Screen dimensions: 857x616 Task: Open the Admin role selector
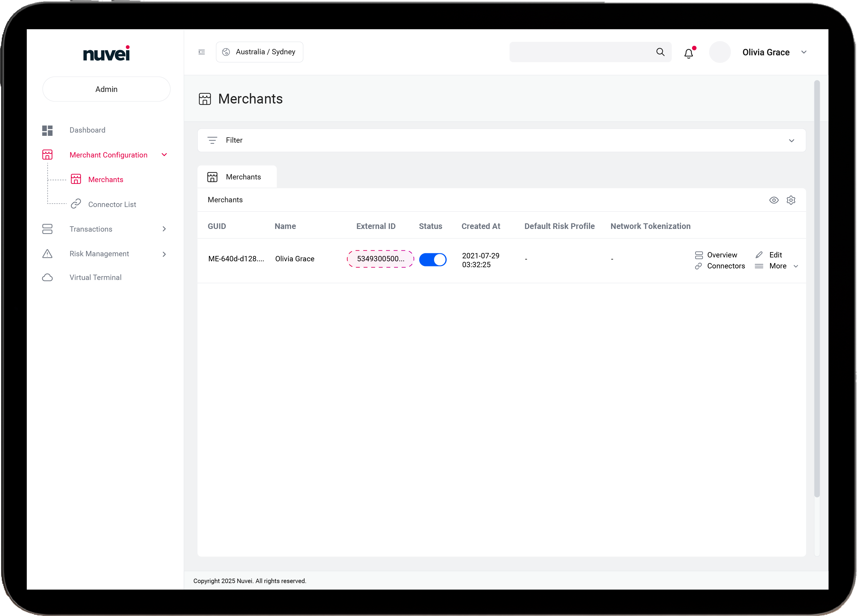(x=106, y=89)
